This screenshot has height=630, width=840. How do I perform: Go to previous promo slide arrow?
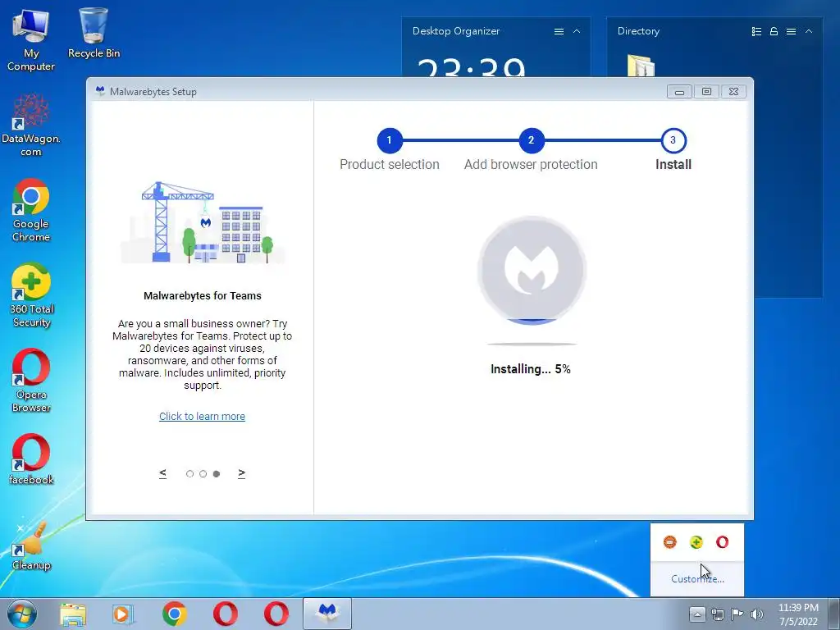coord(163,473)
